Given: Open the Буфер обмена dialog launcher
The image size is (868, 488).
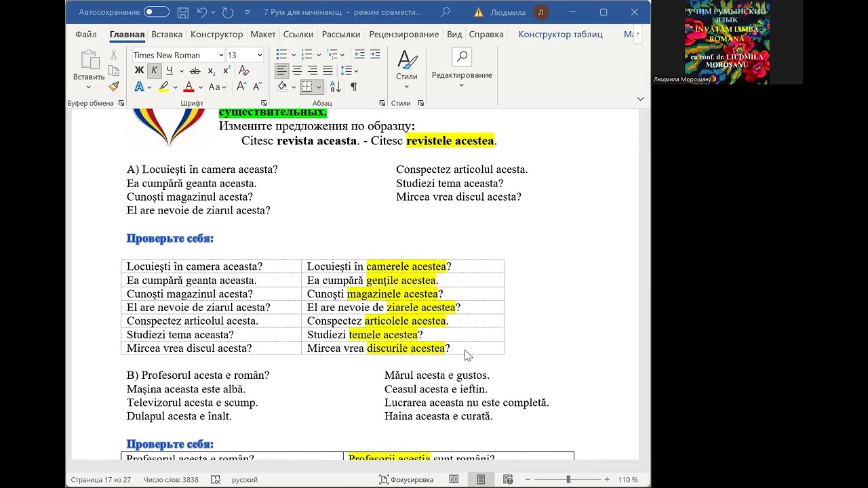Looking at the screenshot, I should pos(121,103).
